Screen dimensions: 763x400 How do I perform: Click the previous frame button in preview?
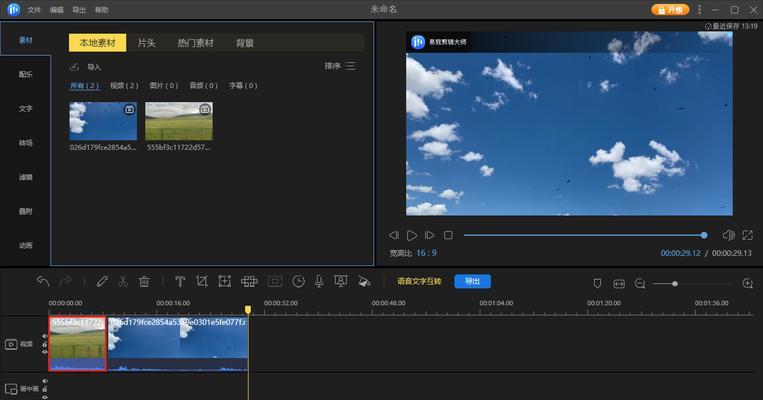click(x=394, y=236)
